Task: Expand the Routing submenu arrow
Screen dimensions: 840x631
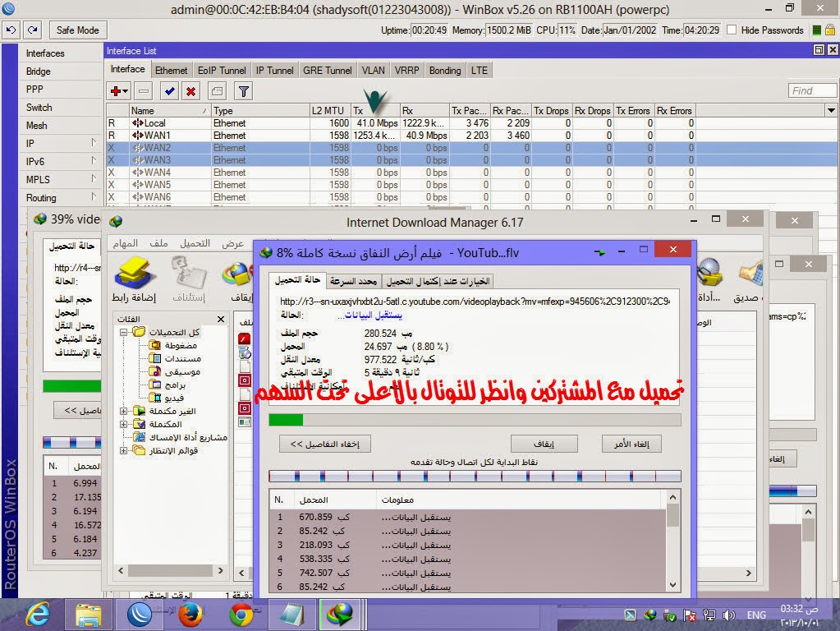Action: [x=94, y=196]
